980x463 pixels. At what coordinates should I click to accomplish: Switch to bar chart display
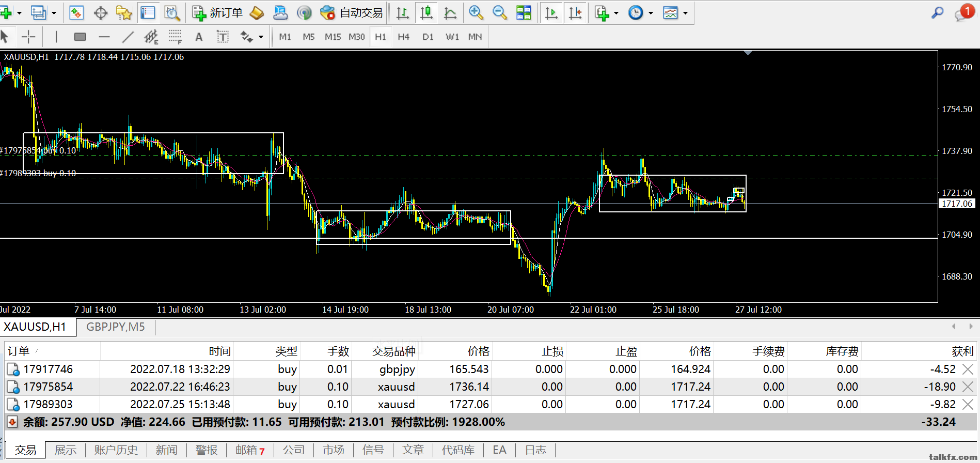click(403, 13)
